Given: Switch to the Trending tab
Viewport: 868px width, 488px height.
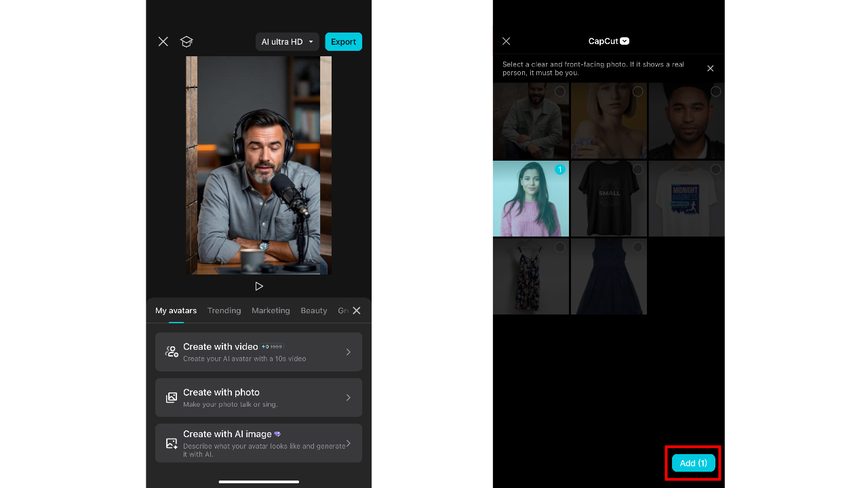Looking at the screenshot, I should [x=224, y=310].
